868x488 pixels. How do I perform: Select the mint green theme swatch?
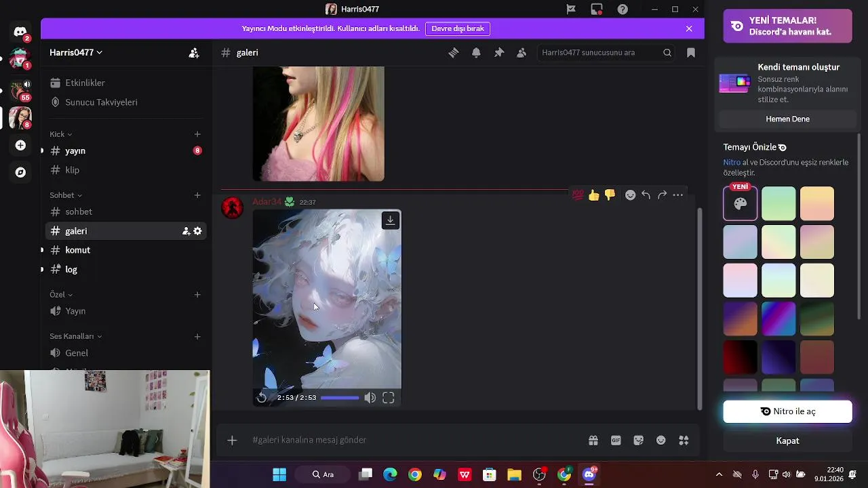778,203
